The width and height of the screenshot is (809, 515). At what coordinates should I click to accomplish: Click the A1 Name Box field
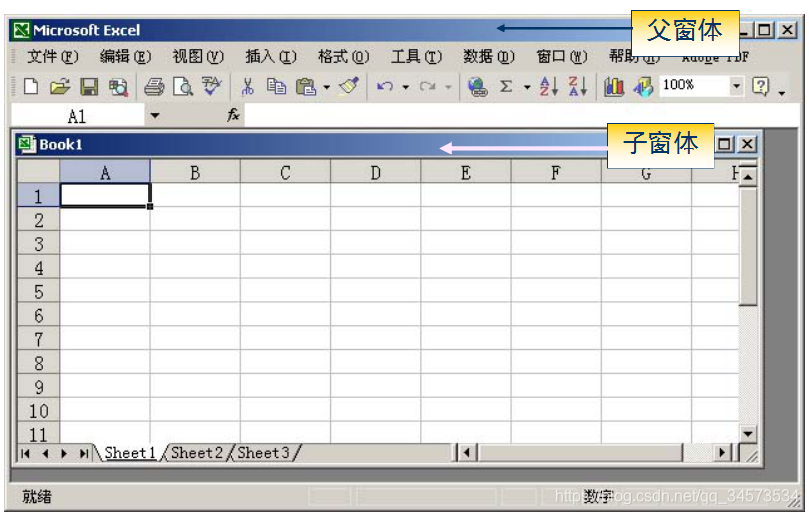[x=77, y=116]
